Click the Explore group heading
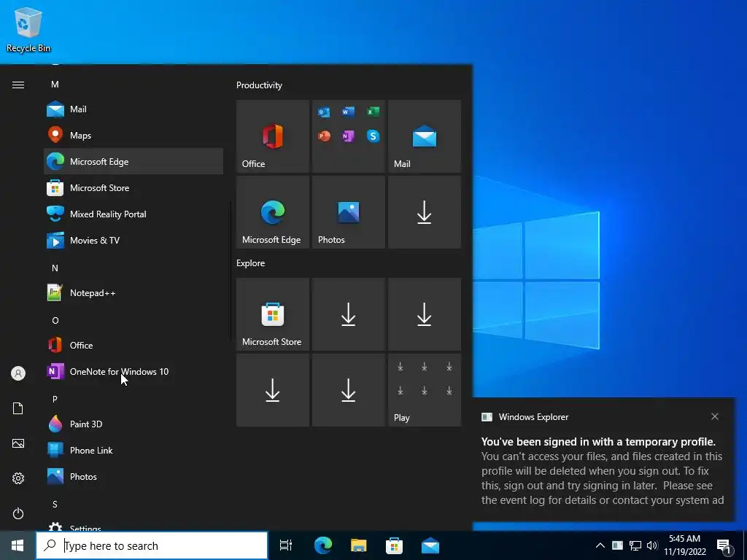This screenshot has height=560, width=747. coord(251,262)
